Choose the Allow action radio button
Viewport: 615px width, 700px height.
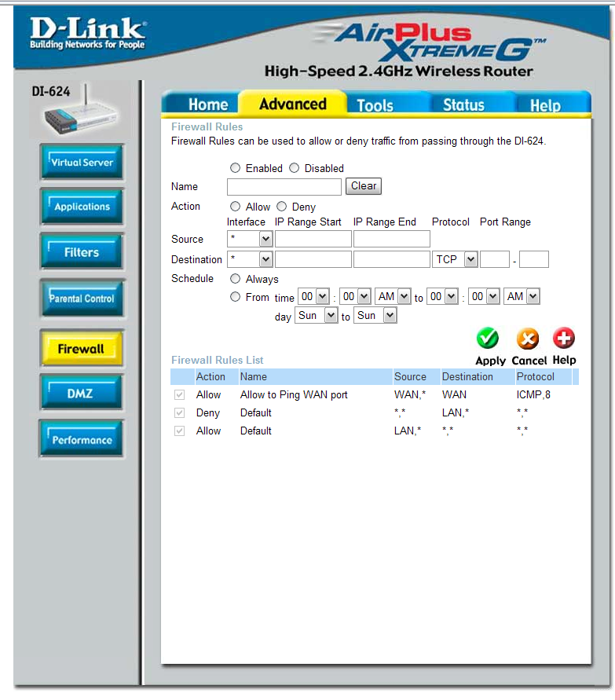coord(235,207)
